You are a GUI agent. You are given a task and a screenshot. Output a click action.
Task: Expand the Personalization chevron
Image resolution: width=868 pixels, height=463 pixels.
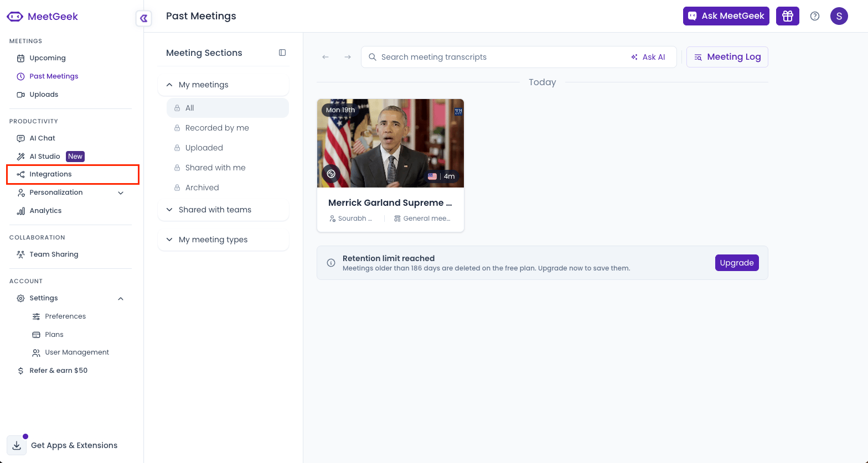click(121, 193)
